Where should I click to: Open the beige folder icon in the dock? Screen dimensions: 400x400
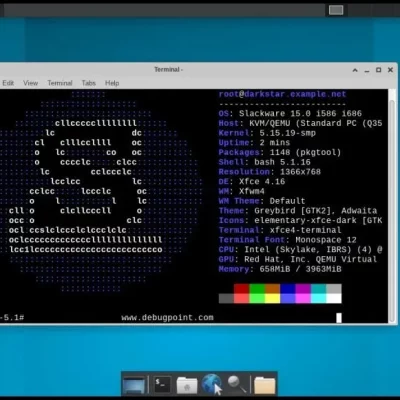click(x=264, y=385)
